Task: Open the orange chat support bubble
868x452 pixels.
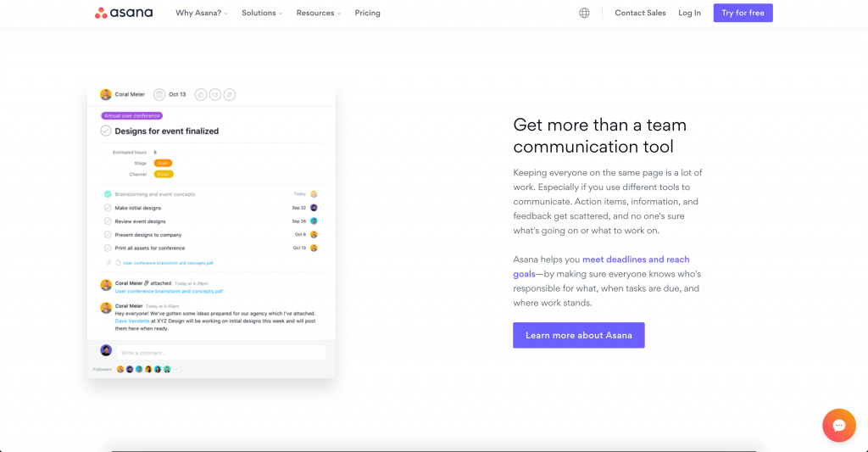Action: coord(838,426)
